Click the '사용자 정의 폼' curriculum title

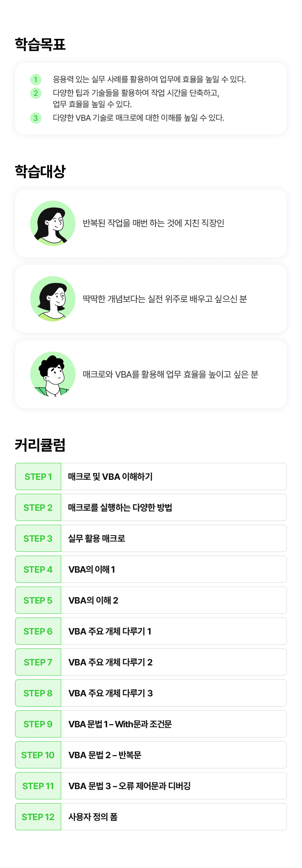click(93, 817)
